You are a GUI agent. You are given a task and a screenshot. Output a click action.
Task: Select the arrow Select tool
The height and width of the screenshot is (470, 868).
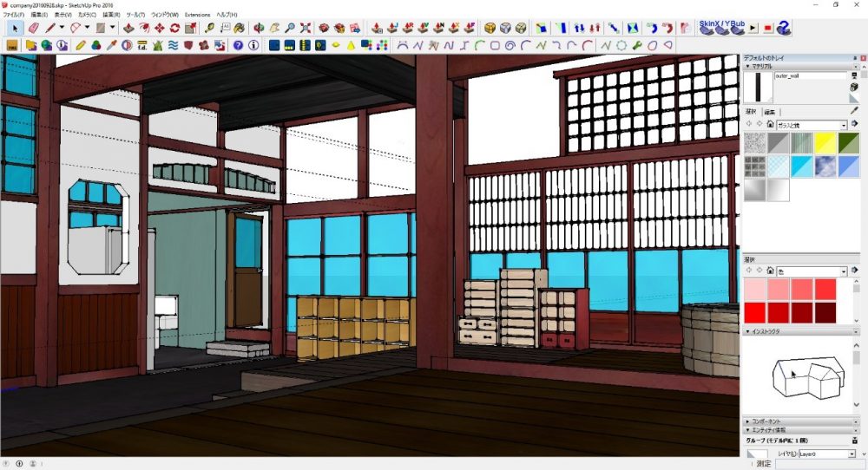coord(15,29)
